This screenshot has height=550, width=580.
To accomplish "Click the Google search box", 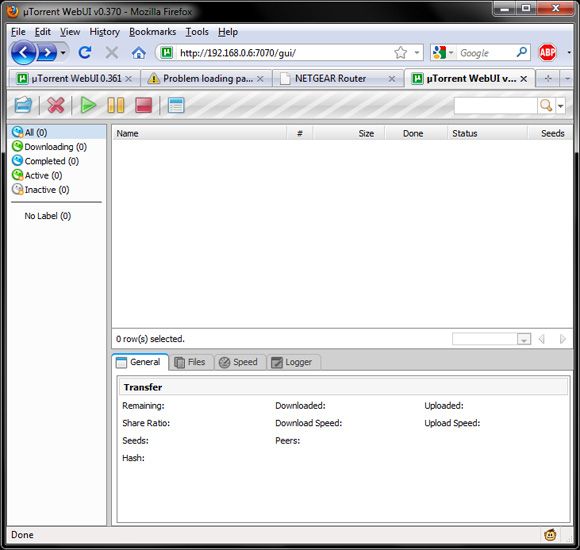I will 486,53.
